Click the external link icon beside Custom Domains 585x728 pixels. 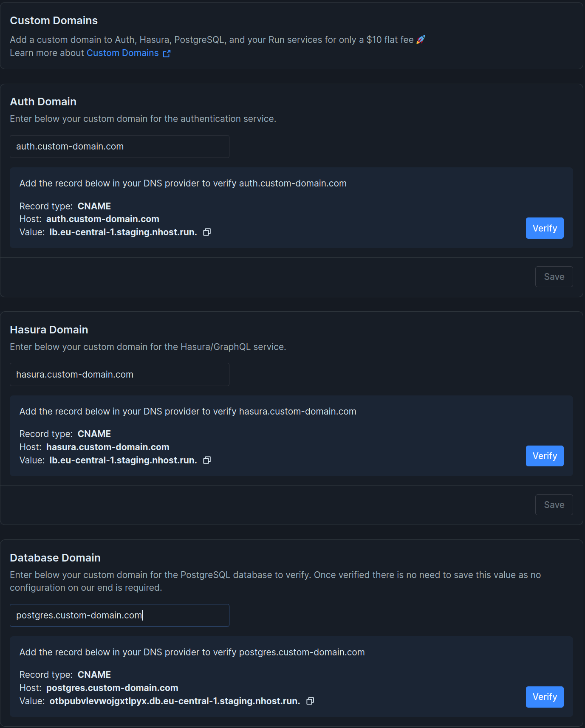coord(167,54)
